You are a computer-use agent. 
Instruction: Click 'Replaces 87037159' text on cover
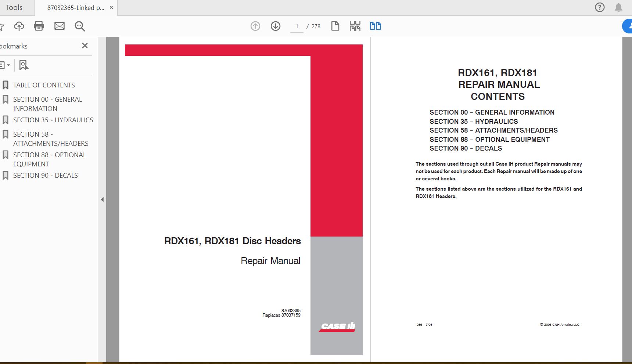coord(281,315)
